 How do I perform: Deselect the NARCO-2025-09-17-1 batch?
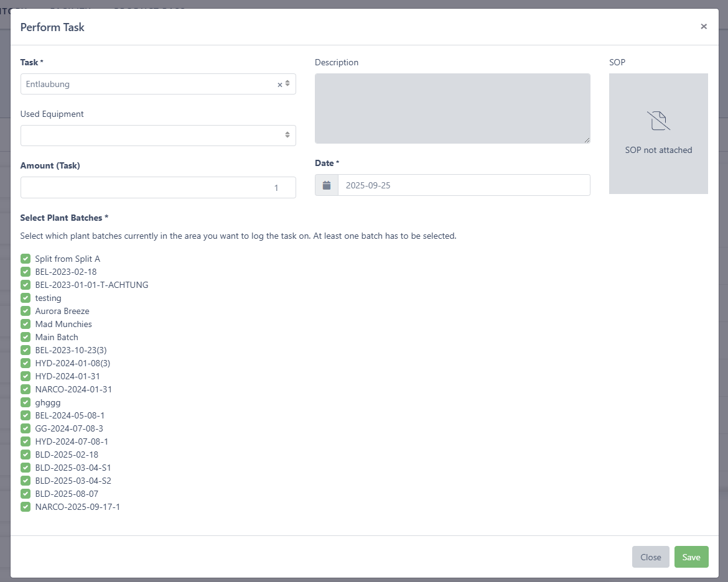click(x=26, y=507)
